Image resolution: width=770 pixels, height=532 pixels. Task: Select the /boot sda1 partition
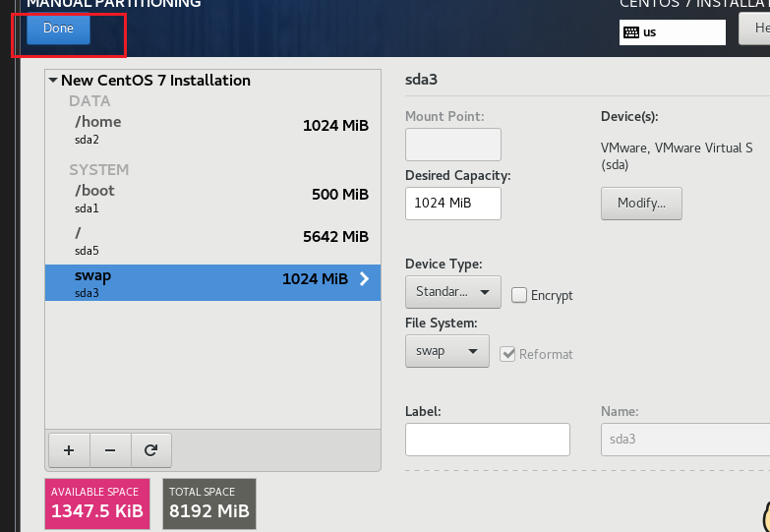[x=212, y=199]
